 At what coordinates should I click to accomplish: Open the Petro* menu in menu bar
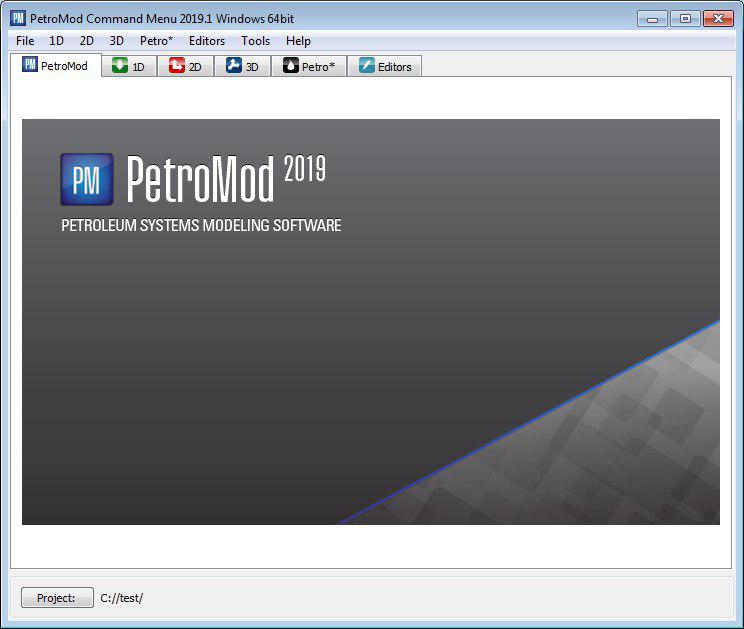156,41
